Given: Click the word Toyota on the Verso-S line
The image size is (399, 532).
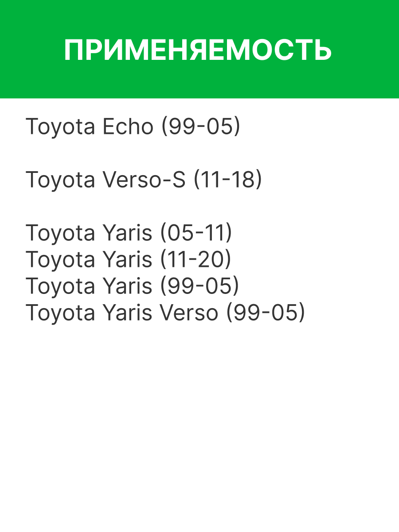Looking at the screenshot, I should 60,180.
